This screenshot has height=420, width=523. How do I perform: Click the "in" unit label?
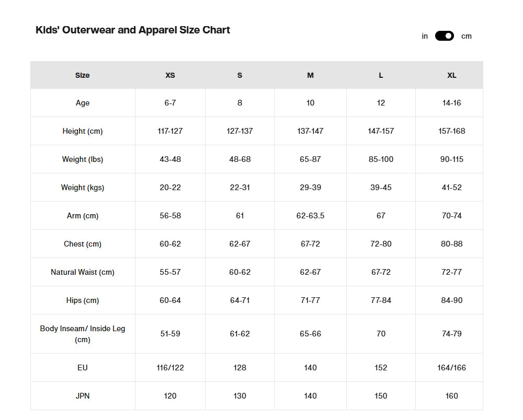tap(425, 36)
